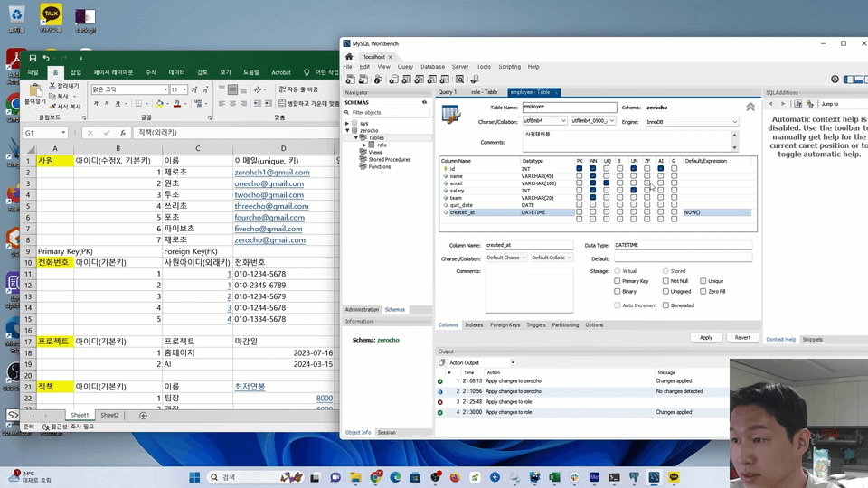Check the Not Null storage checkbox
The width and height of the screenshot is (868, 488).
pyautogui.click(x=665, y=281)
